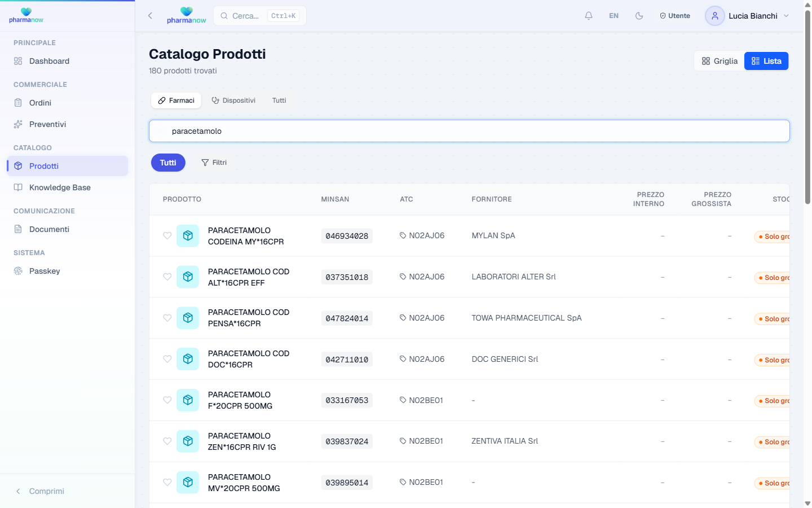812x508 pixels.
Task: Click the product cube icon for PARACETAMOLO COD DOC*16CPR
Action: pyautogui.click(x=188, y=359)
